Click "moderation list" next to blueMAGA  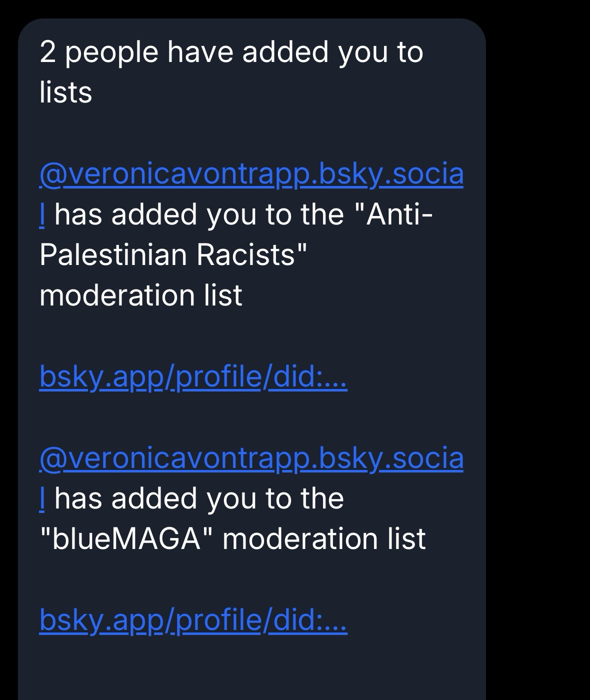pos(324,539)
